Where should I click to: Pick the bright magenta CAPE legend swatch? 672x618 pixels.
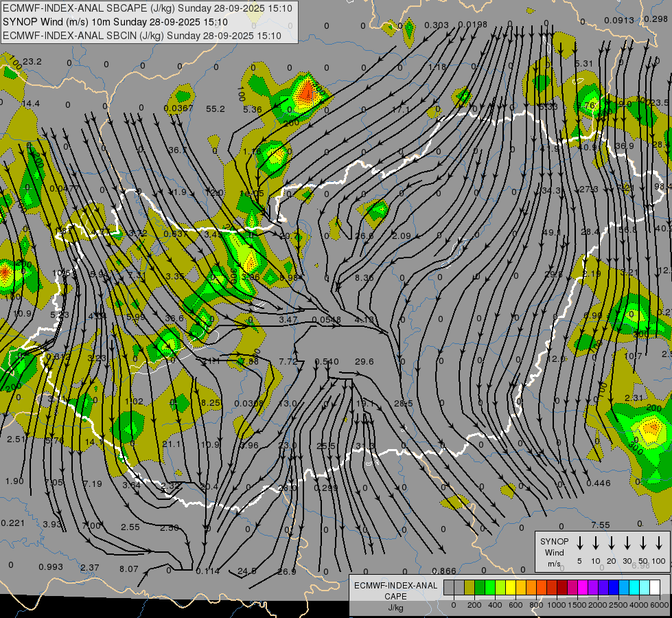point(583,588)
